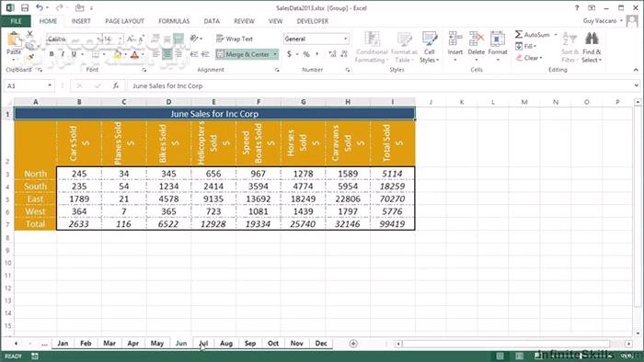The height and width of the screenshot is (362, 644).
Task: Switch to the PAGE LAYOUT tab
Action: pyautogui.click(x=124, y=21)
